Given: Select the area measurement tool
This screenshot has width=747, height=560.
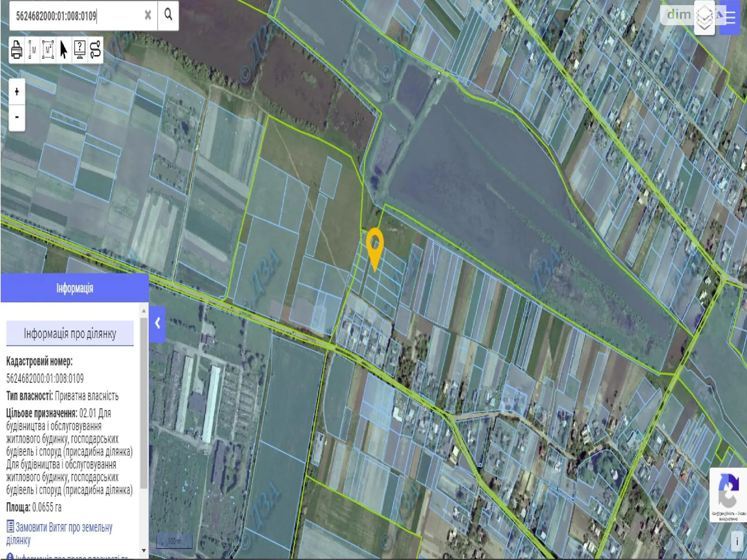Looking at the screenshot, I should coord(48,49).
